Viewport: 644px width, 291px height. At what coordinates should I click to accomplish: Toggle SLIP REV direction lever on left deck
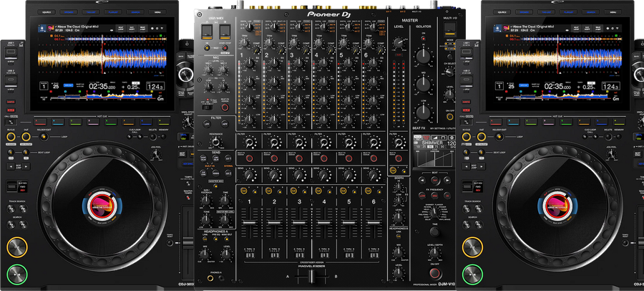pos(11,187)
